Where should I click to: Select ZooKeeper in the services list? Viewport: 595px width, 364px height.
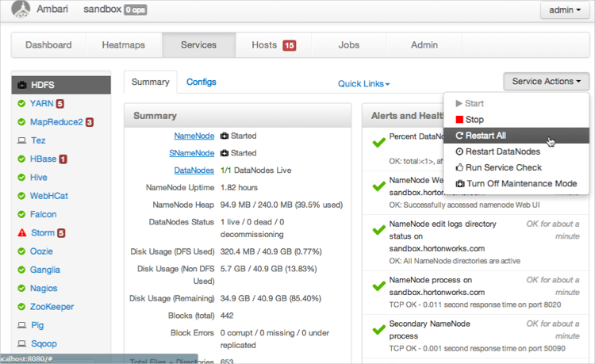click(x=53, y=307)
